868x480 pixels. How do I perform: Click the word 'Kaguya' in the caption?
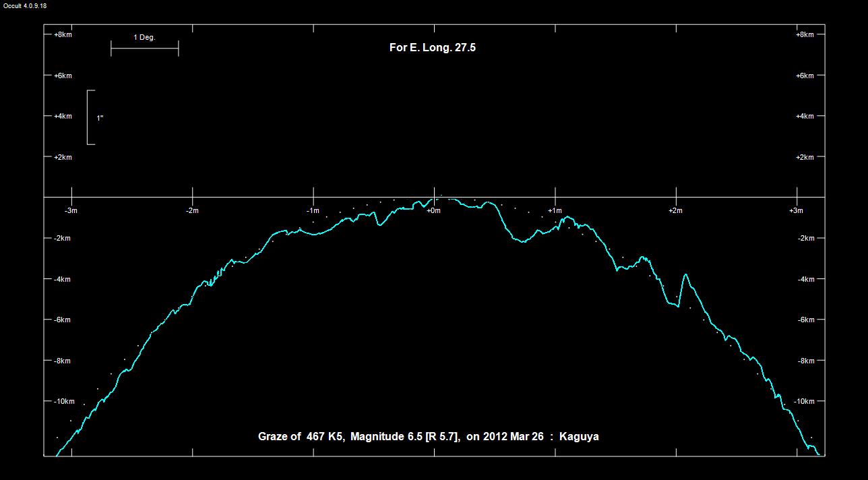pos(579,436)
